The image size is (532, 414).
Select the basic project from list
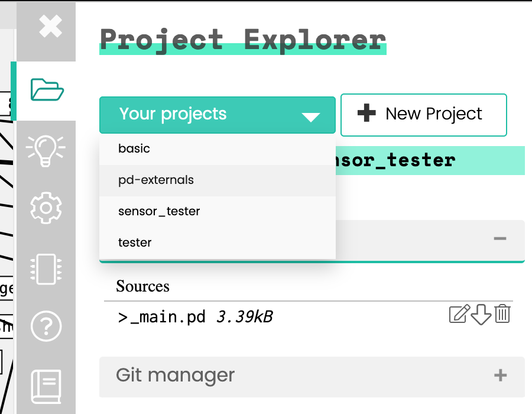(218, 148)
